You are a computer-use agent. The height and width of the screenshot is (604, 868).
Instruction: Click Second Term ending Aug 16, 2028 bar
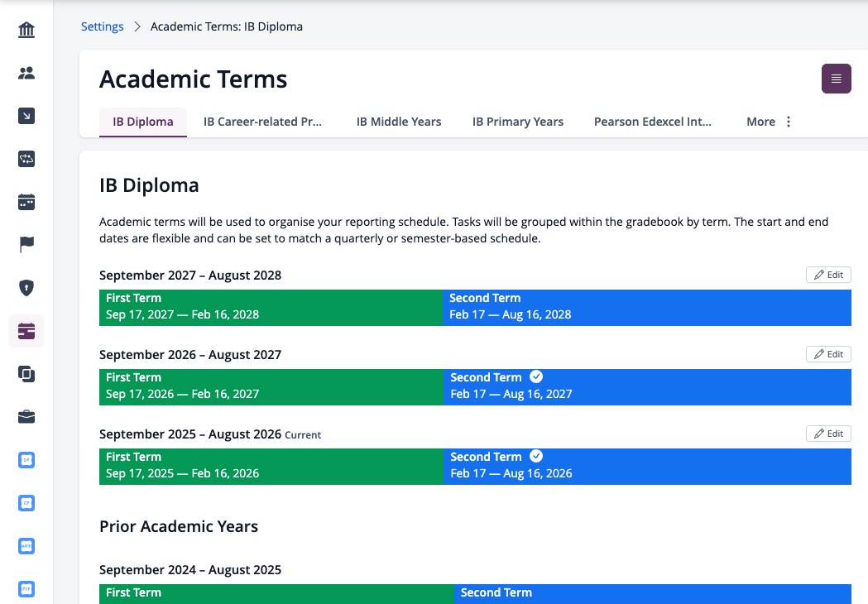point(646,307)
